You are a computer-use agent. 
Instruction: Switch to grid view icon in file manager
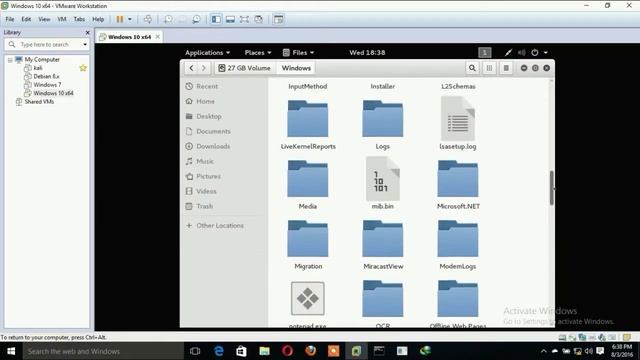pos(489,68)
